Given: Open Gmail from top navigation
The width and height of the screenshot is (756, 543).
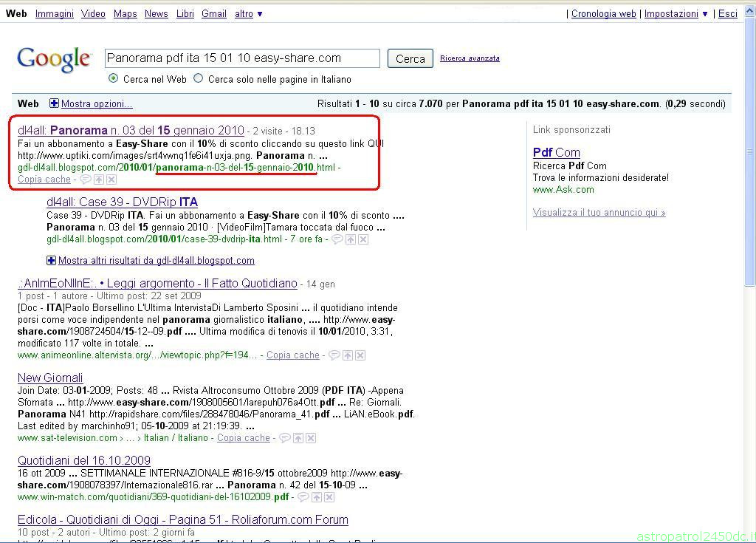Looking at the screenshot, I should click(x=214, y=14).
